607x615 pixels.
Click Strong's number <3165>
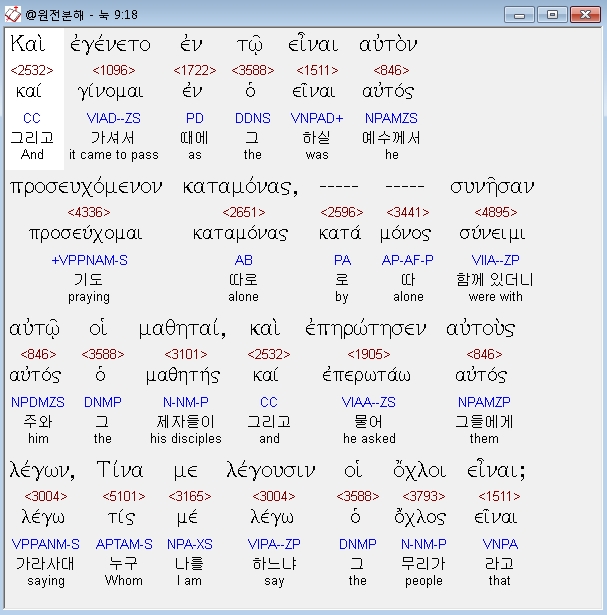[190, 496]
